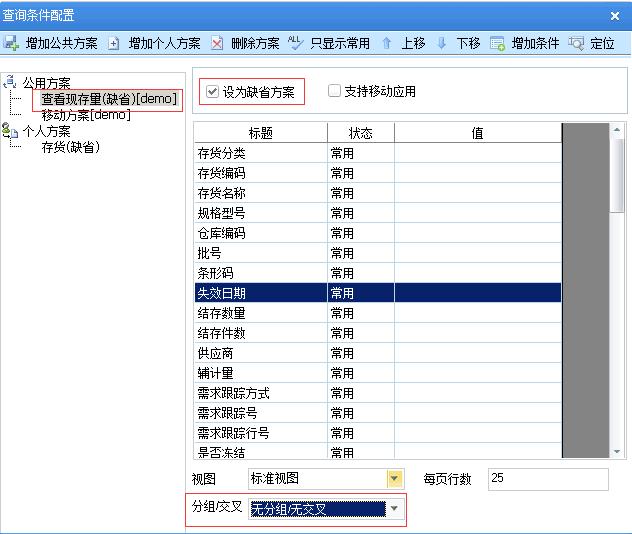Open the 视图 标准视图 dropdown
The width and height of the screenshot is (632, 534).
point(394,479)
